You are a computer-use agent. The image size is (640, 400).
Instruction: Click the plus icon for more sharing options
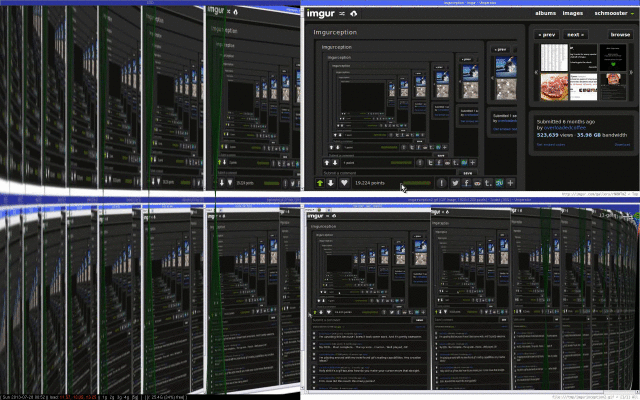pos(510,183)
